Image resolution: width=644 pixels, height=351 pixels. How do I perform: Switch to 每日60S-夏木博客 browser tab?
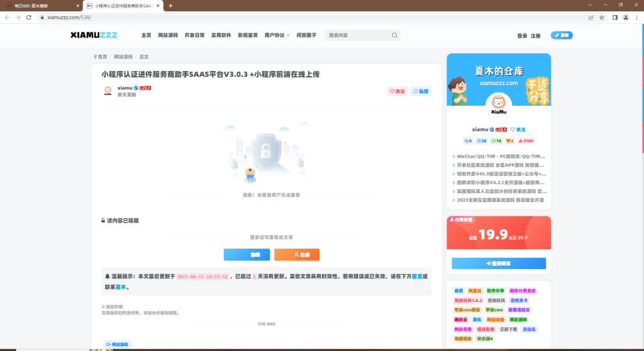point(41,6)
